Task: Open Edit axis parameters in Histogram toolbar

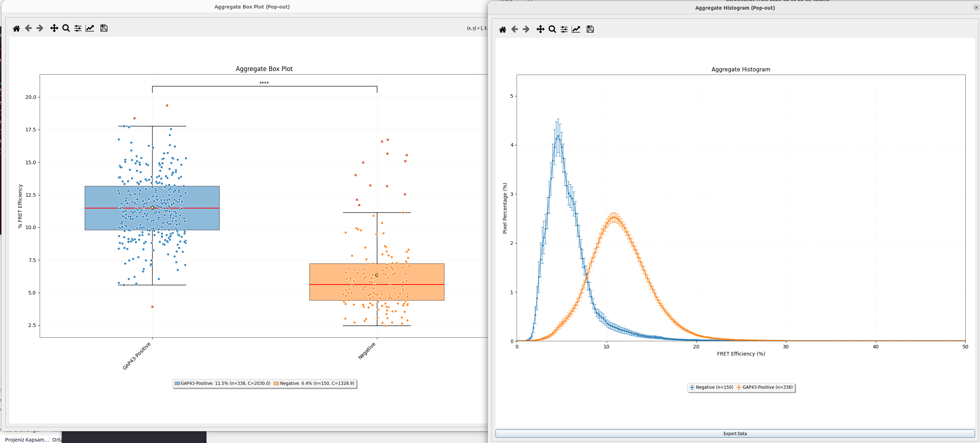Action: 576,30
